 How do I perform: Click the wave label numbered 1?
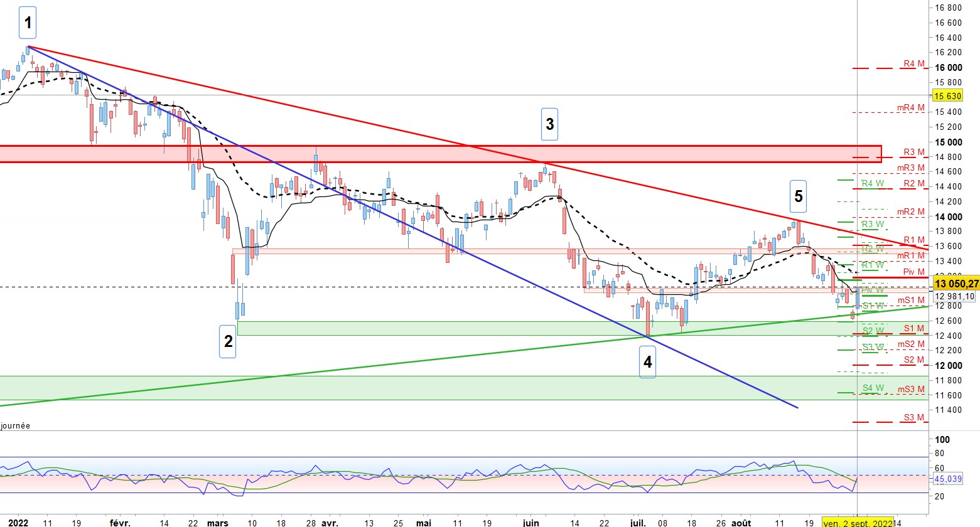click(27, 23)
